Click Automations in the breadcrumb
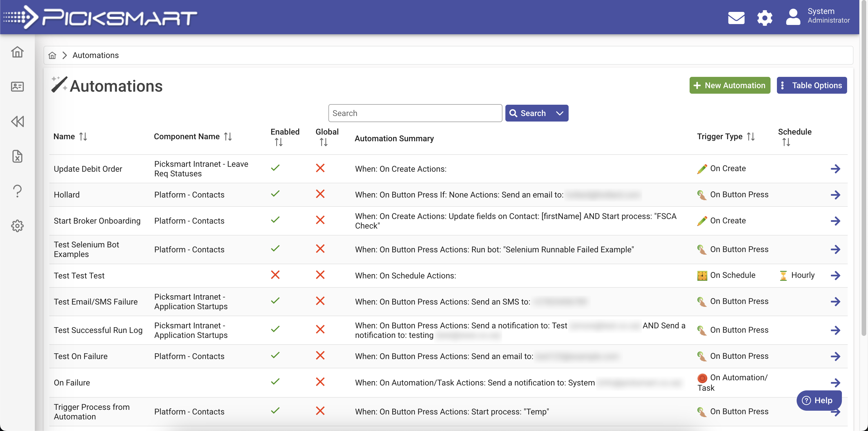Viewport: 868px width, 431px height. [x=95, y=55]
